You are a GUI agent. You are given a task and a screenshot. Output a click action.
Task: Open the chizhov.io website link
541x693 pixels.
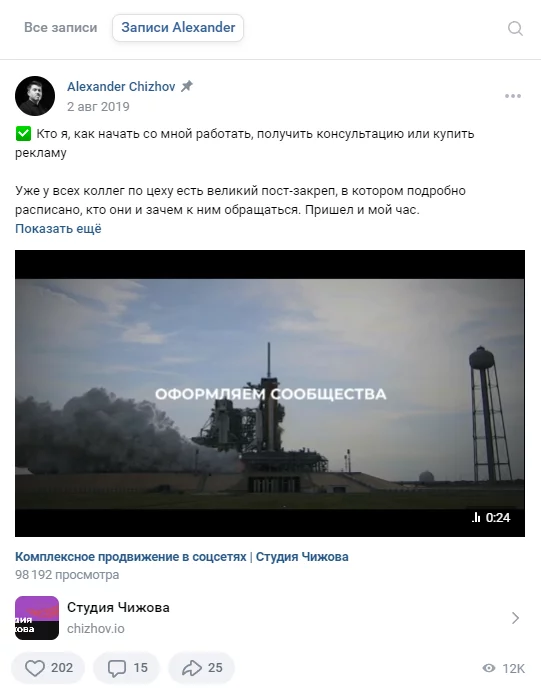[96, 628]
